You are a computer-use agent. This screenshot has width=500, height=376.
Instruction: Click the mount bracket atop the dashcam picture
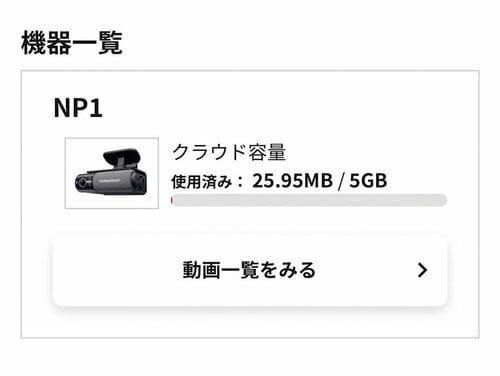[x=121, y=157]
